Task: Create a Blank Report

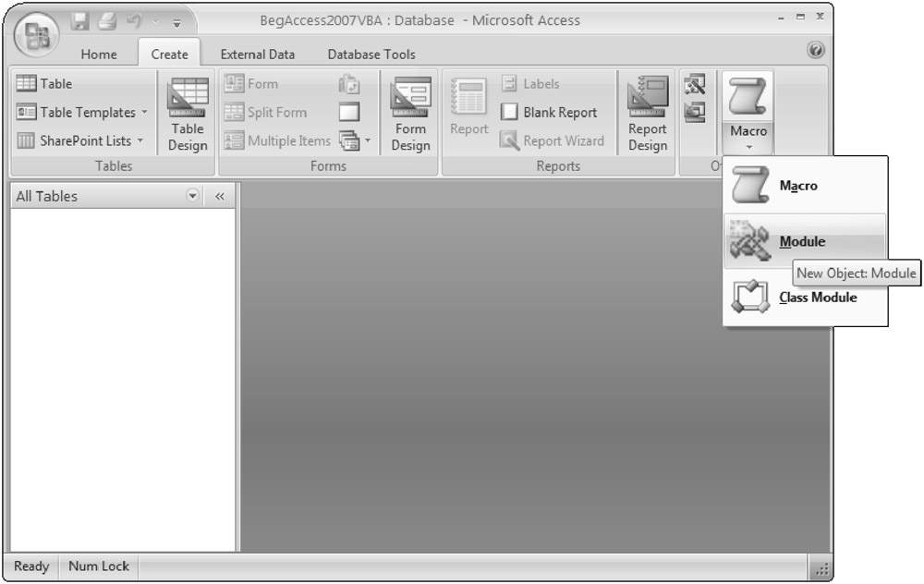Action: (550, 113)
